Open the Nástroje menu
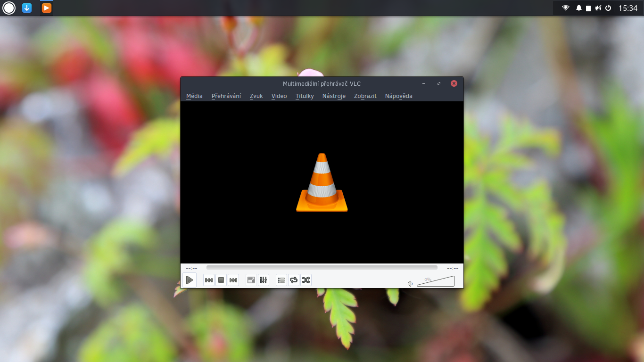 334,96
